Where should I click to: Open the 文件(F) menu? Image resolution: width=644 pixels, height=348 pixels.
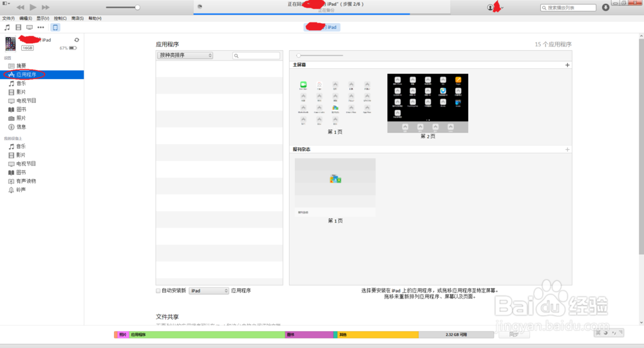point(8,19)
